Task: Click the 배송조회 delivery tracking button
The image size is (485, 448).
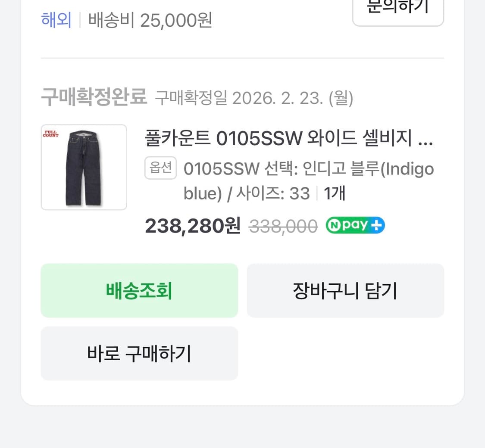Action: pyautogui.click(x=139, y=290)
